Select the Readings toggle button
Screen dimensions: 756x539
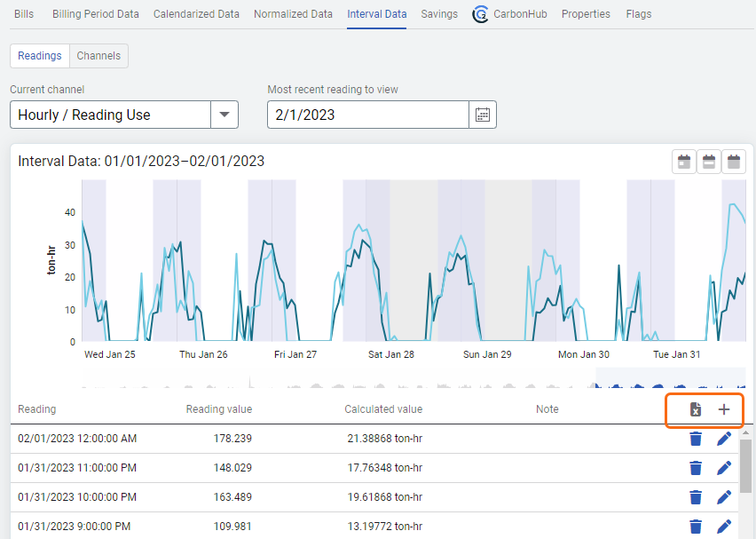coord(40,56)
